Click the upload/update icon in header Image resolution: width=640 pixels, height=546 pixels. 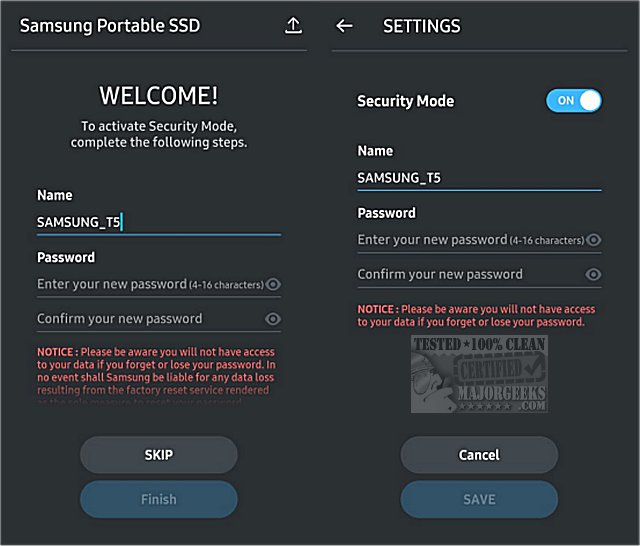[x=293, y=26]
